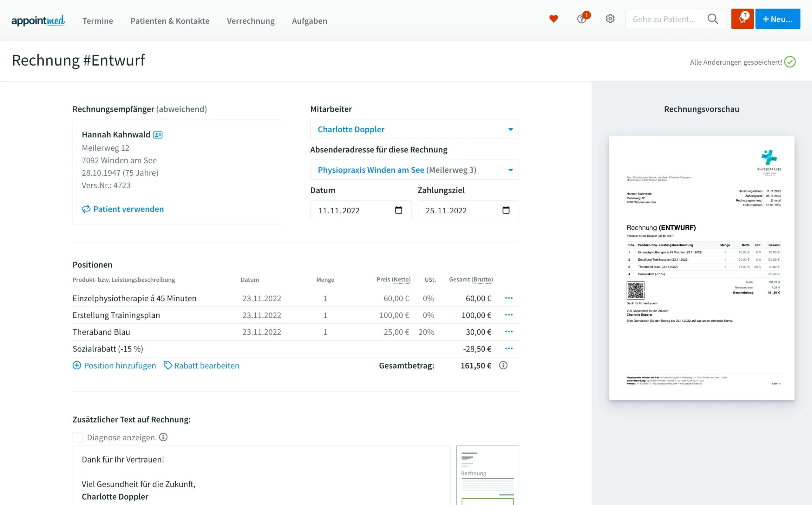Click the search magnifier icon
Screen dimensions: 812x505
(x=712, y=19)
